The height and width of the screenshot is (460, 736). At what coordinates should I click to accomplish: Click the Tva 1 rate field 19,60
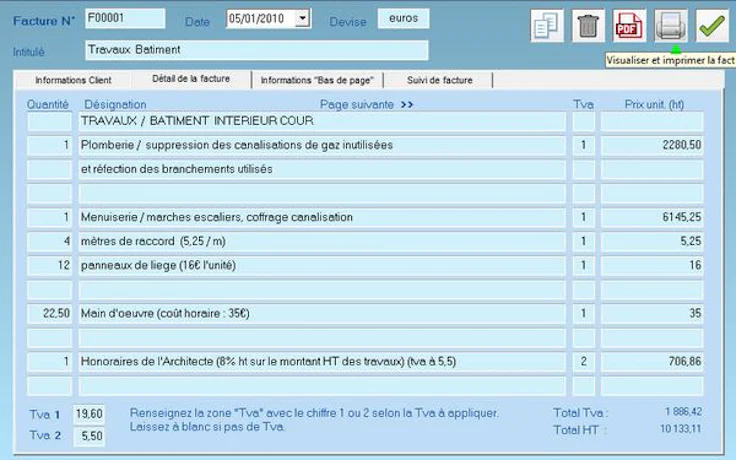pyautogui.click(x=89, y=414)
